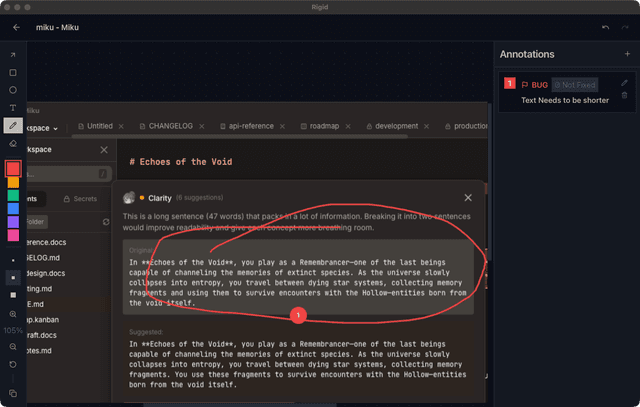The image size is (640, 407).
Task: Add a new annotation with plus icon
Action: tap(627, 54)
